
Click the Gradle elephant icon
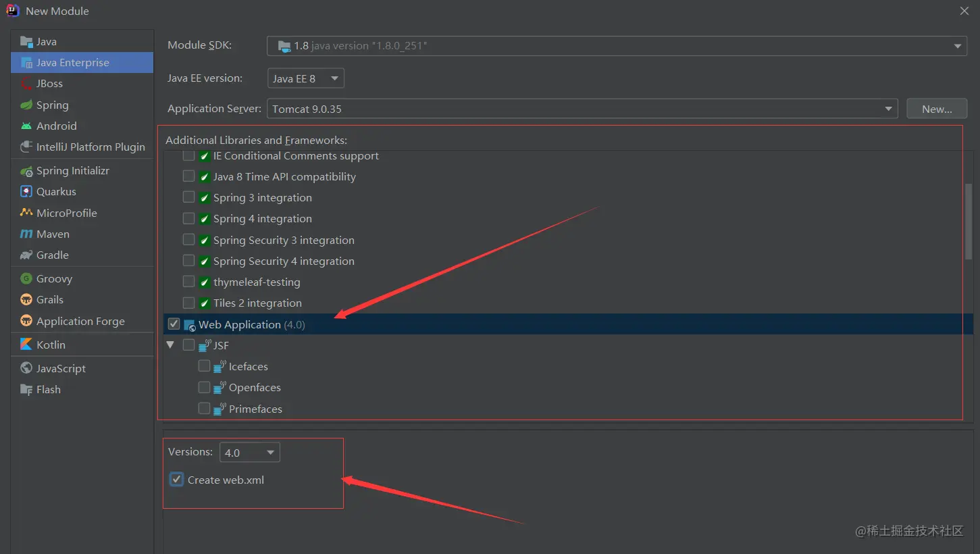tap(26, 255)
